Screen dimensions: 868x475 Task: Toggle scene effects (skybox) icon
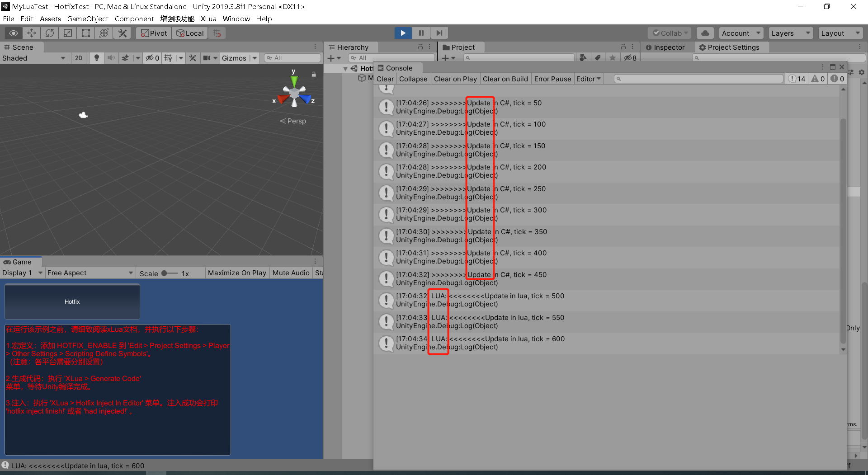click(x=125, y=58)
